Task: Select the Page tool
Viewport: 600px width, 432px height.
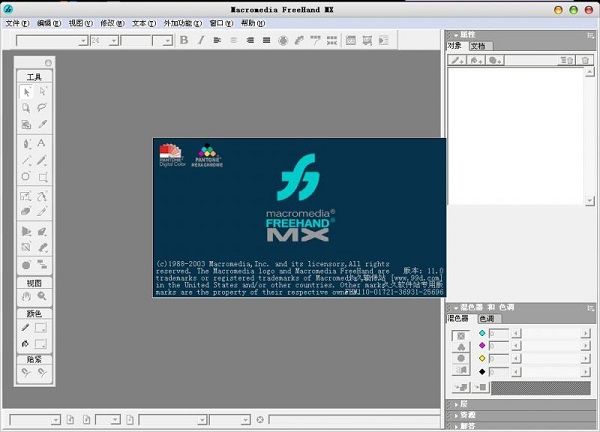Action: 26,108
